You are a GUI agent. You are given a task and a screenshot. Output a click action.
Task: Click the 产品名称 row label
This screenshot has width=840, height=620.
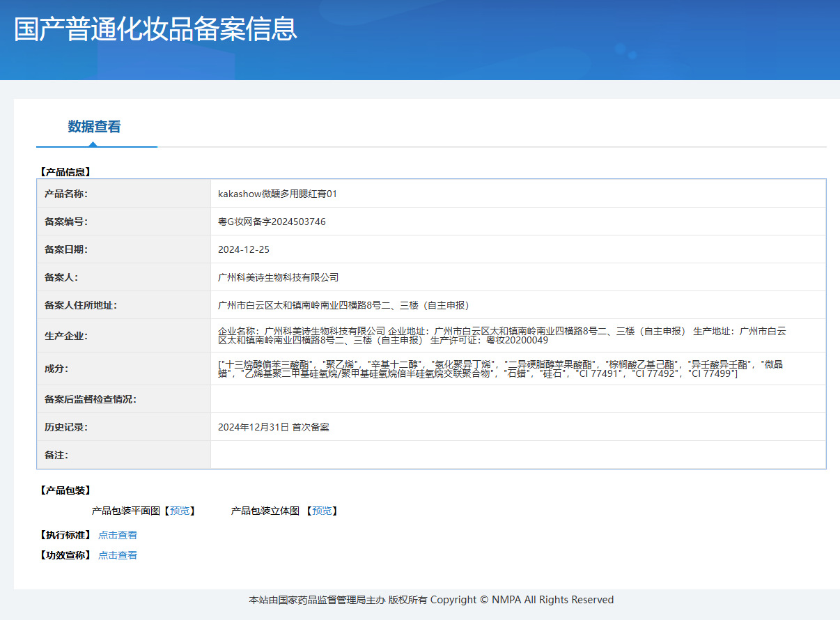(66, 194)
